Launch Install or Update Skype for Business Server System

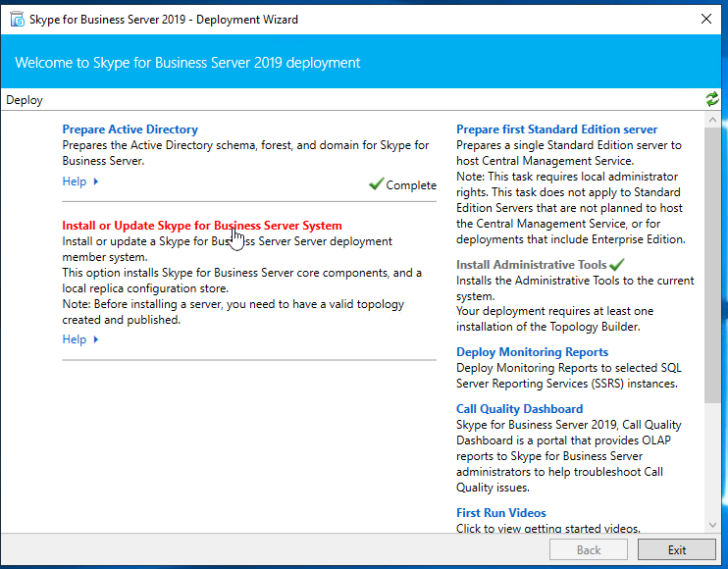(x=201, y=226)
